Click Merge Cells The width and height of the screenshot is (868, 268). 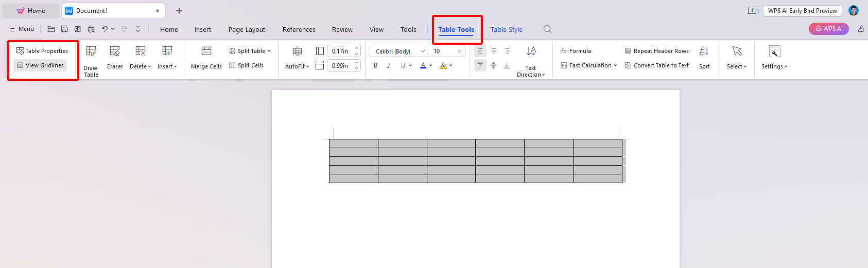[206, 58]
